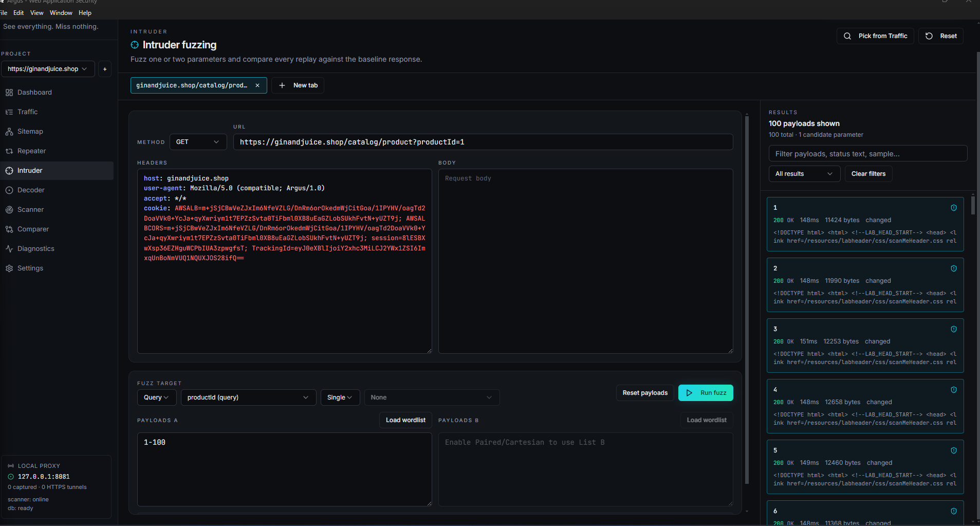
Task: Open the detail icon on result 4
Action: [954, 390]
